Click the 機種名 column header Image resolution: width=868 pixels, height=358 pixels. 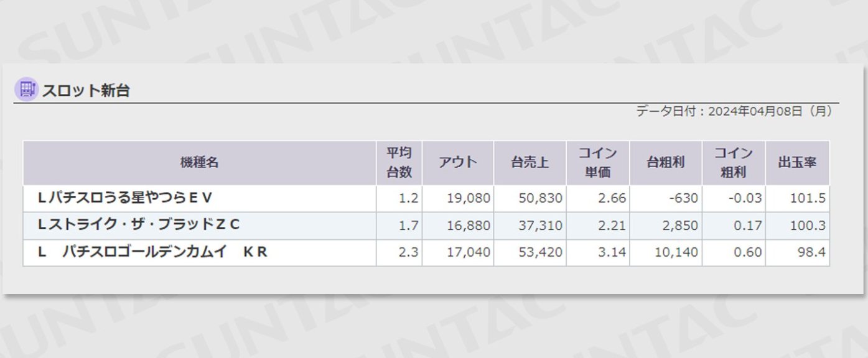tap(200, 163)
